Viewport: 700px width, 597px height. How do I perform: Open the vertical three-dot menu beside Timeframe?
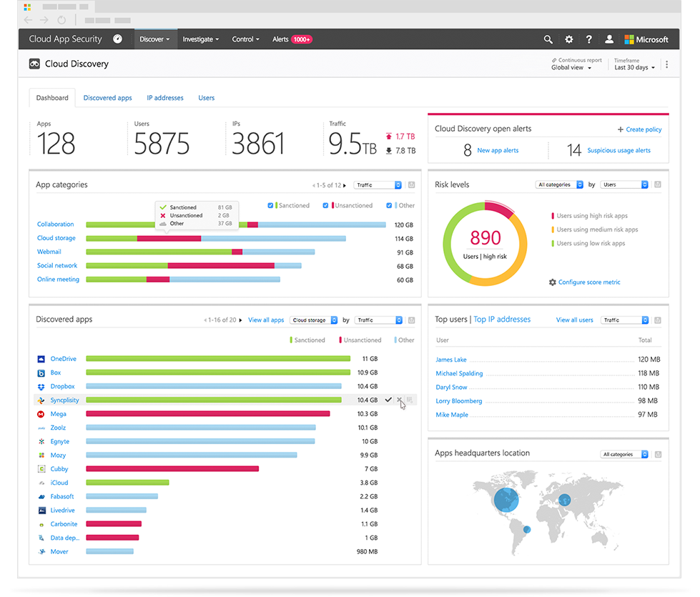(666, 64)
